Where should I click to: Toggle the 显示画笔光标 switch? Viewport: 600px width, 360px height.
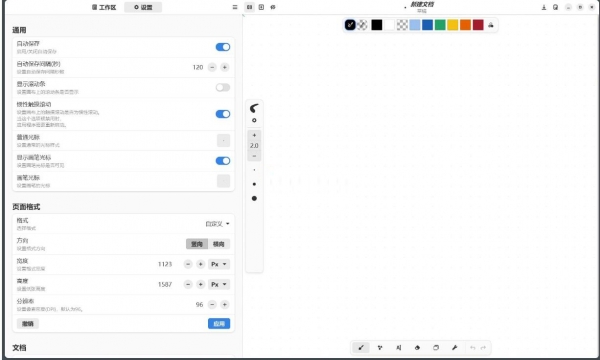(x=223, y=161)
